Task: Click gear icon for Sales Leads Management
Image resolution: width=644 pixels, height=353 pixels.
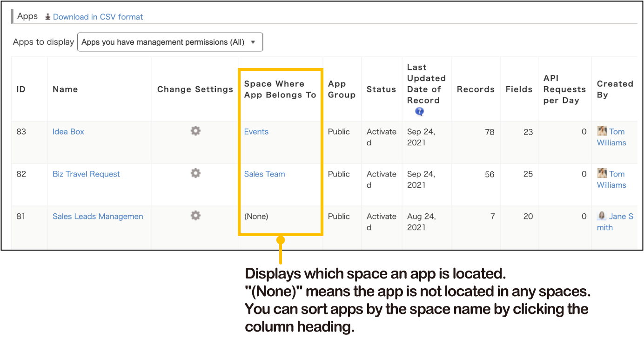Action: point(195,216)
